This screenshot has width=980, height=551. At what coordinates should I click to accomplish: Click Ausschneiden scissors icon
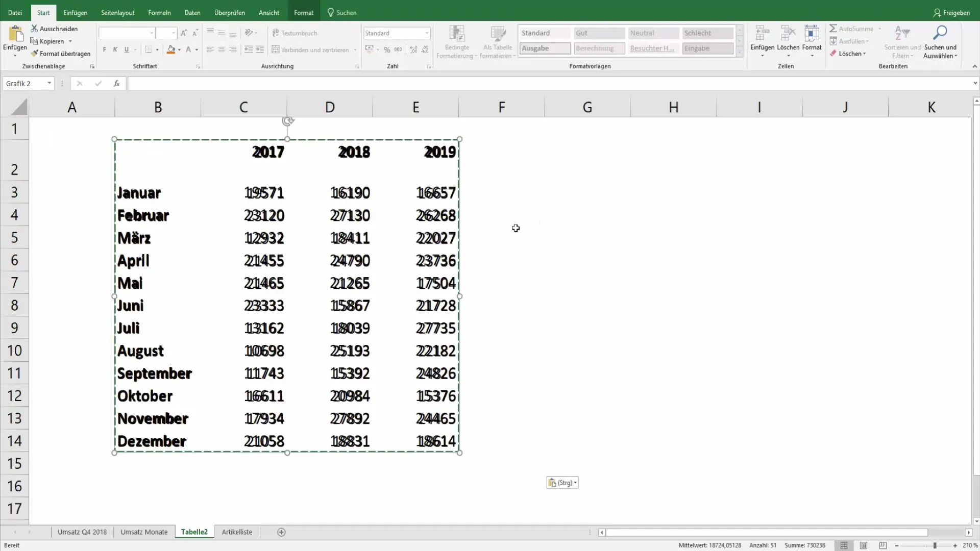(x=34, y=29)
